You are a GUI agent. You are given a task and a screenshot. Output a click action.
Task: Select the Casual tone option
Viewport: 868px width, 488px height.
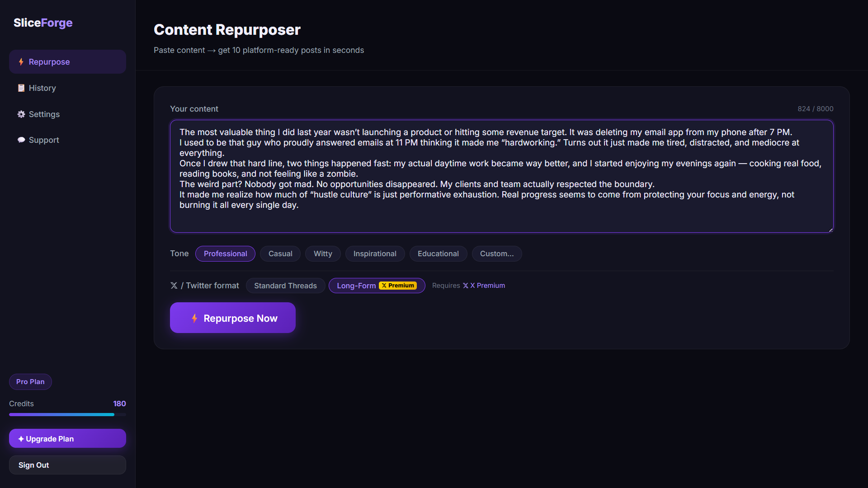tap(280, 254)
